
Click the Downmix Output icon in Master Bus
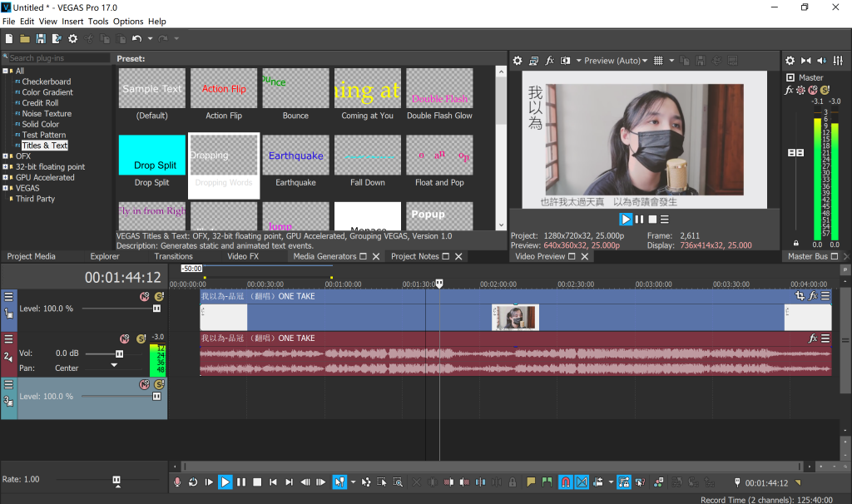point(805,60)
